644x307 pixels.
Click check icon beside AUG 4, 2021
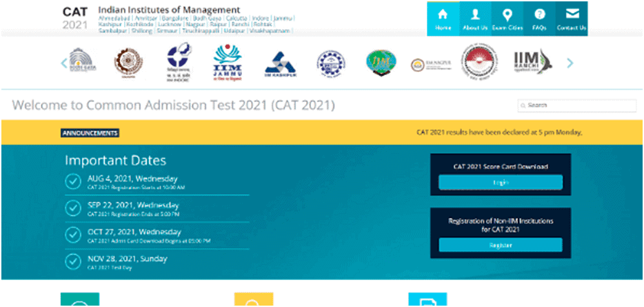(73, 181)
